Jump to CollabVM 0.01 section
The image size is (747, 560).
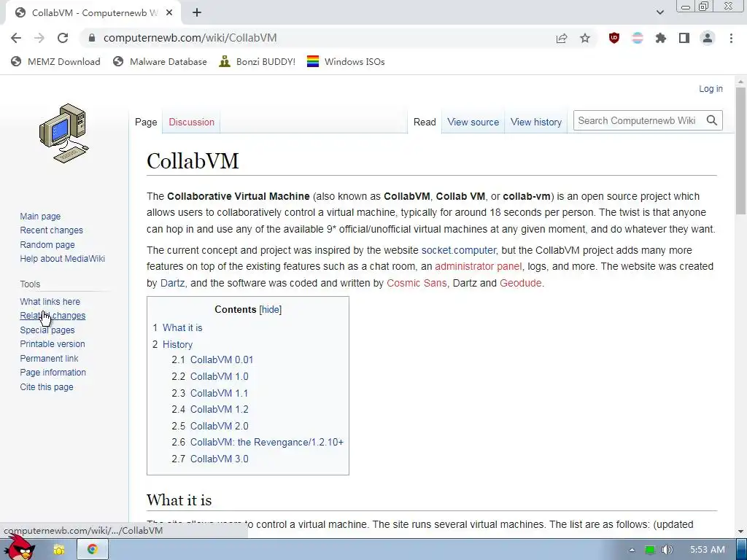click(x=222, y=360)
